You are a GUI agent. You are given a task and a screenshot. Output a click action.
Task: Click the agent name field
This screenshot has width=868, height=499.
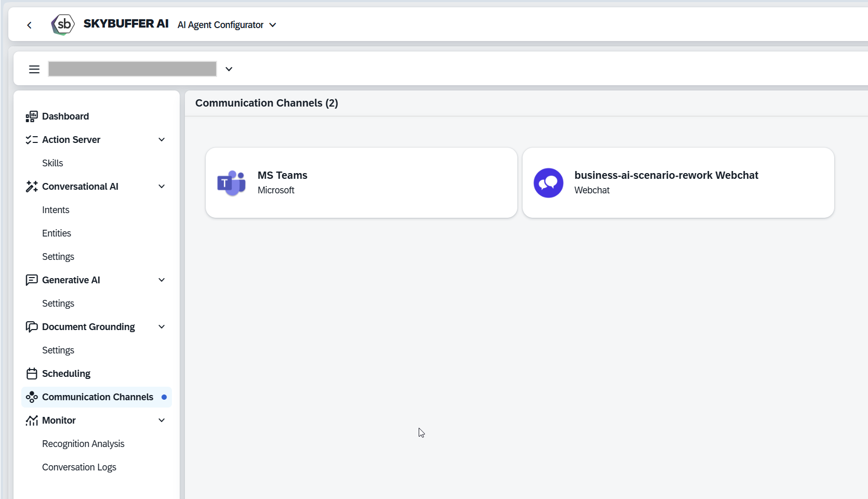click(132, 69)
